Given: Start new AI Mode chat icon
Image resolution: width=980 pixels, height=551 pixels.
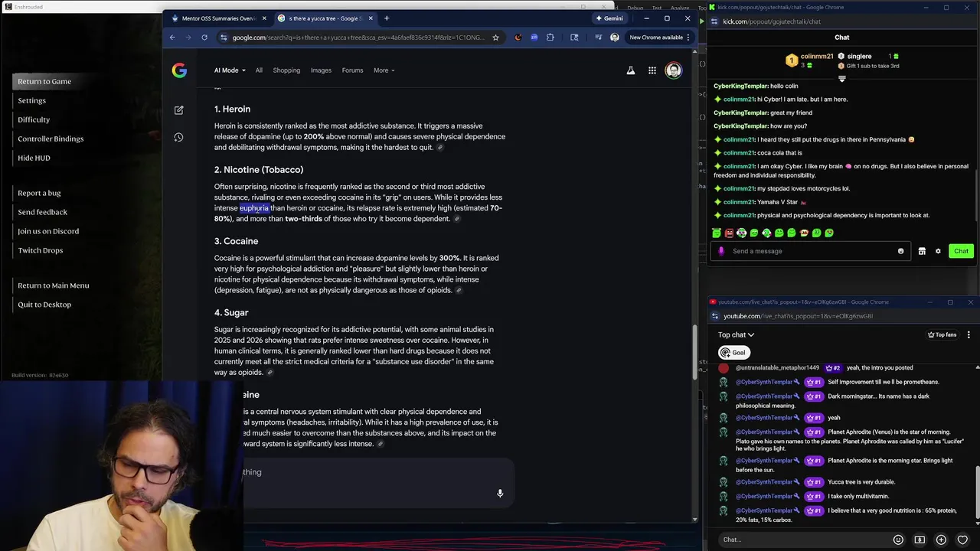Looking at the screenshot, I should click(178, 110).
